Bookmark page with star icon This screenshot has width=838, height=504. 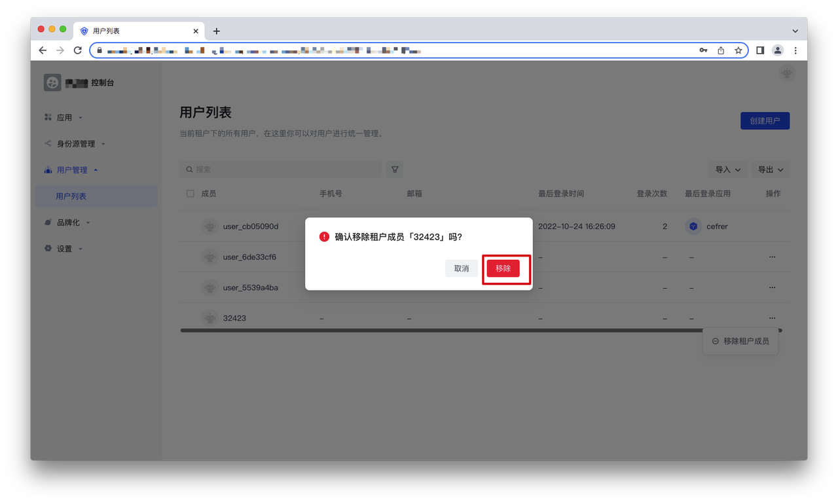[x=738, y=50]
